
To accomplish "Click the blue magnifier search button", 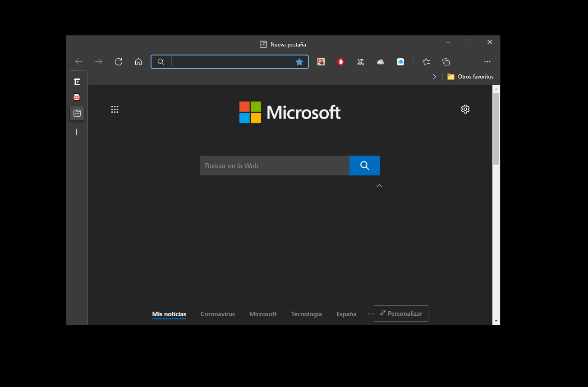I will pos(365,166).
